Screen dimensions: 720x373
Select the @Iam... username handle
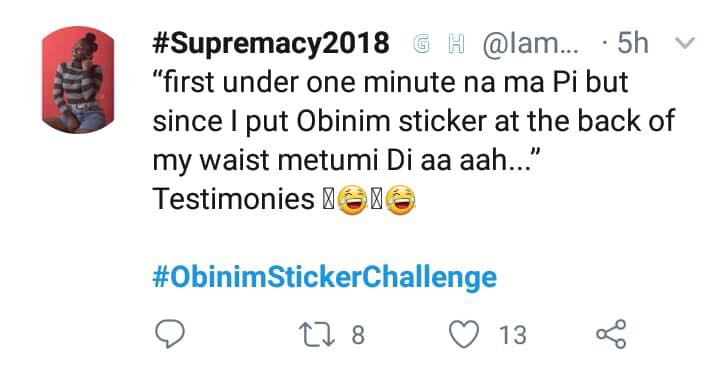pyautogui.click(x=530, y=44)
